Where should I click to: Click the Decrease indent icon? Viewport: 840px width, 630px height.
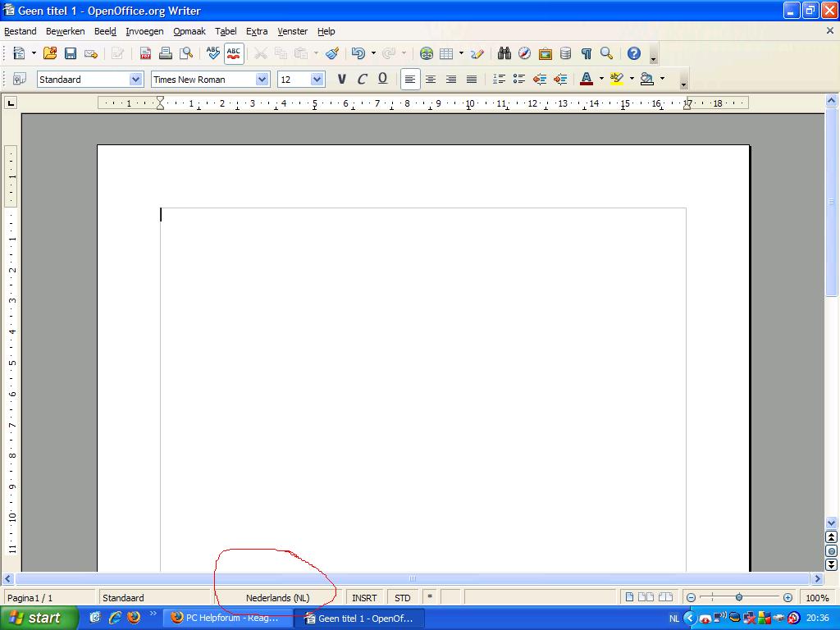540,80
